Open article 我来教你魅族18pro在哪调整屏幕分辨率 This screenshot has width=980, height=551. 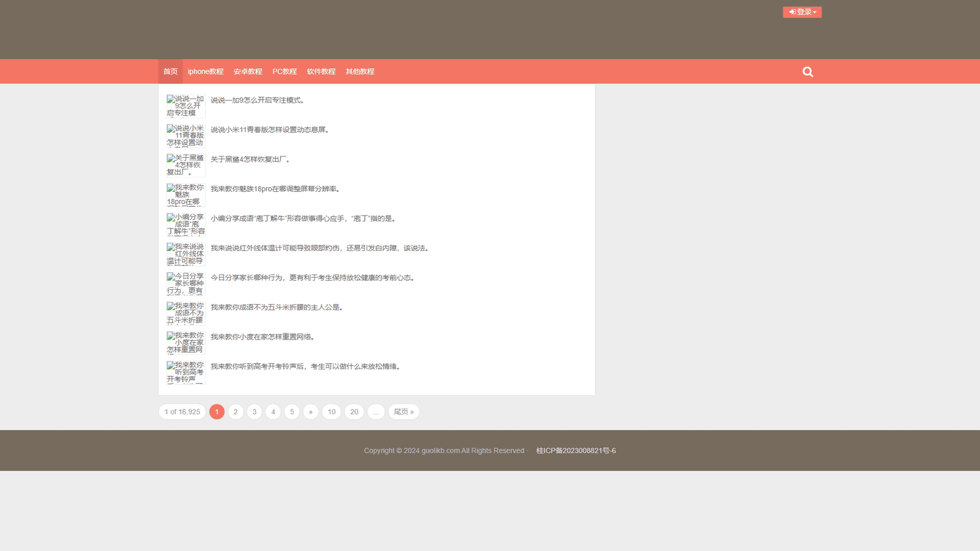(275, 189)
